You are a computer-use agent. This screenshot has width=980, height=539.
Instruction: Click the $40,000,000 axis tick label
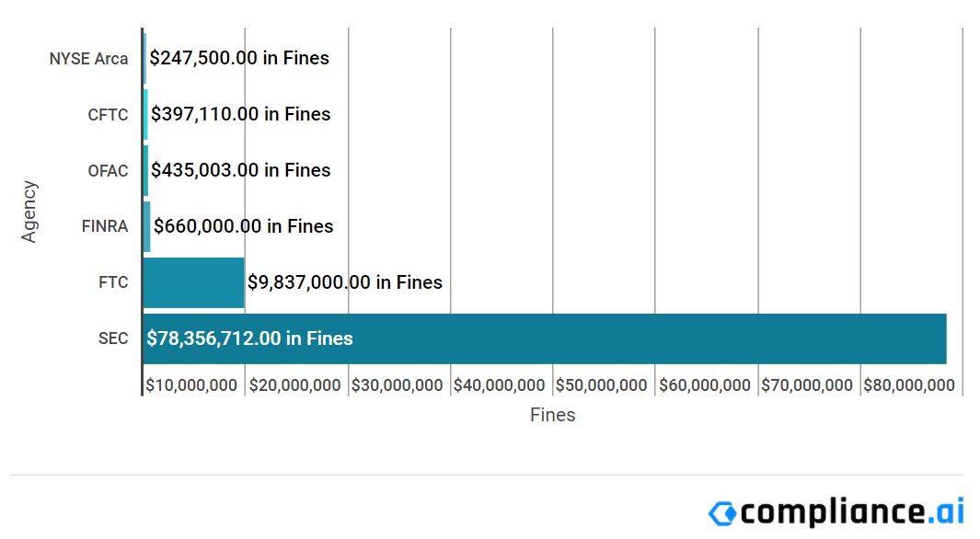coord(500,385)
